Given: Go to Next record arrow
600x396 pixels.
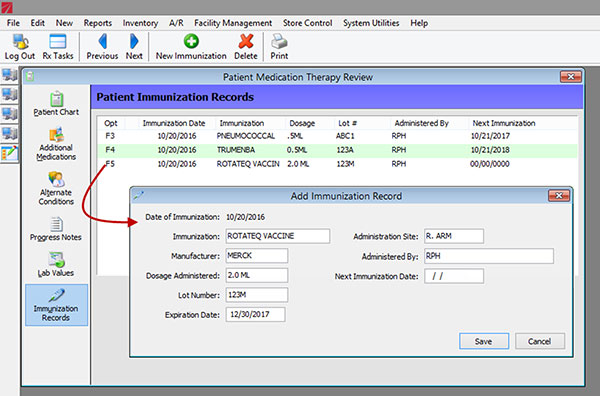Looking at the screenshot, I should click(x=134, y=41).
